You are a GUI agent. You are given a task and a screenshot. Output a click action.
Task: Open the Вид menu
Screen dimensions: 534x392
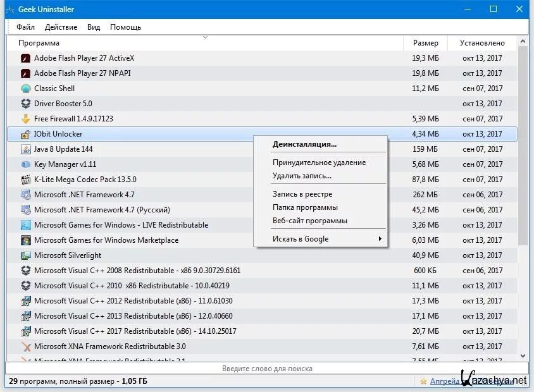[x=94, y=27]
